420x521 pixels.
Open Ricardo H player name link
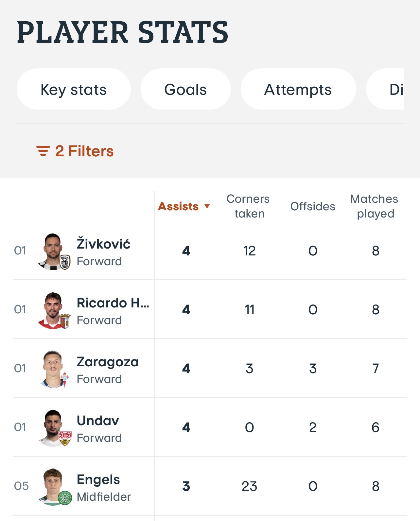coord(113,303)
